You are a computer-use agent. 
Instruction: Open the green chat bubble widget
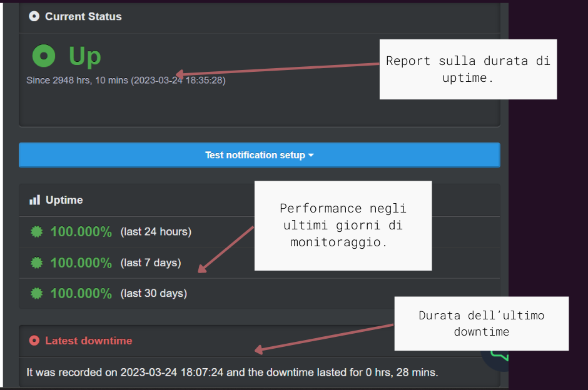pyautogui.click(x=497, y=357)
